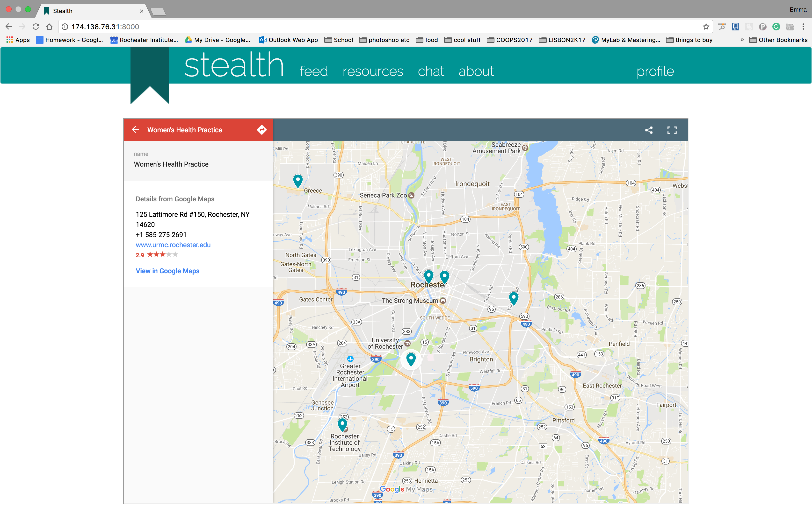
Task: Click the directions icon beside Women's Health Practice
Action: click(262, 130)
